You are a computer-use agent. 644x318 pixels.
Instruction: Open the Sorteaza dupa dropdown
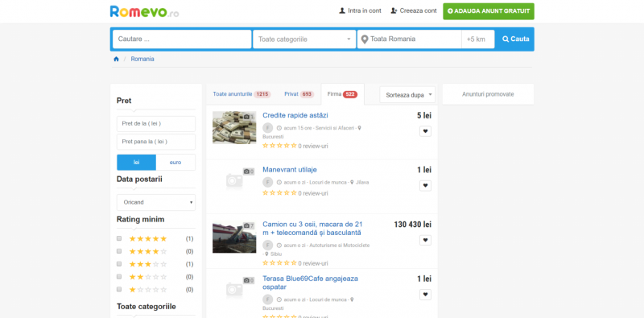pos(407,95)
